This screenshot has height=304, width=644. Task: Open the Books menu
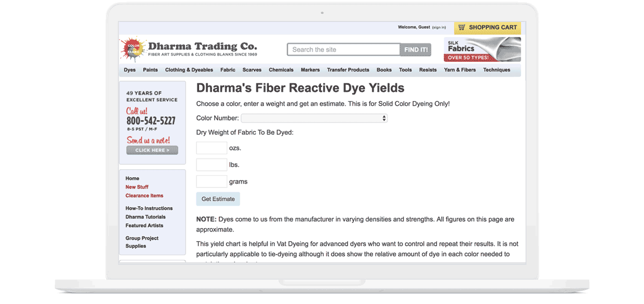384,70
